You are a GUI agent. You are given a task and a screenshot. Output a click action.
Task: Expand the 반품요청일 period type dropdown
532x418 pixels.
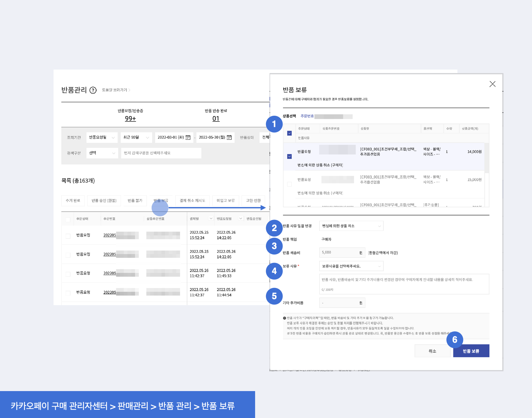pyautogui.click(x=102, y=138)
